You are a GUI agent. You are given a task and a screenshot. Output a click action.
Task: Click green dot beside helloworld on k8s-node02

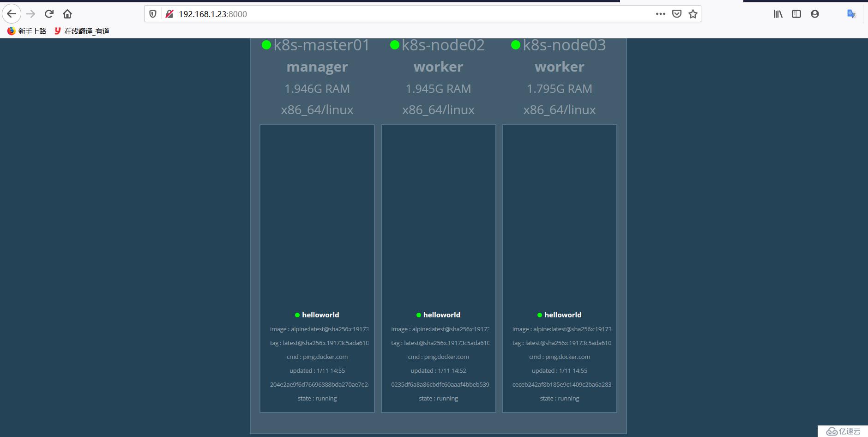tap(419, 315)
